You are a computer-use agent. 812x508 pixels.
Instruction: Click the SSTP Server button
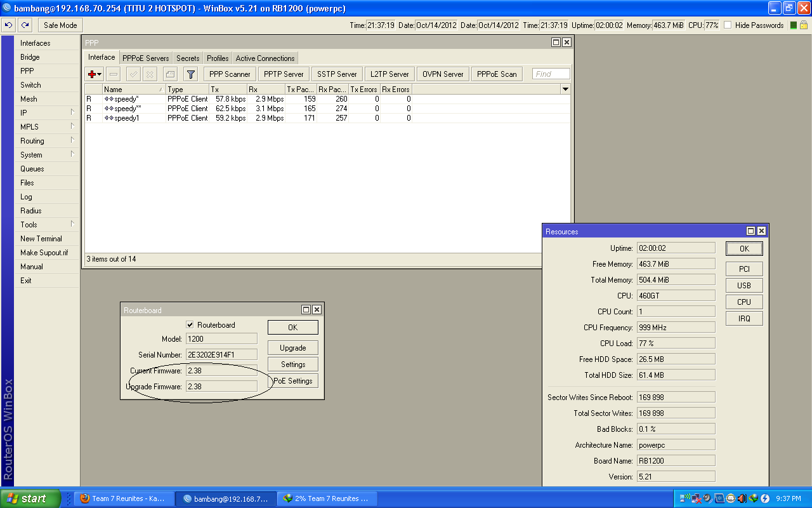pos(337,74)
